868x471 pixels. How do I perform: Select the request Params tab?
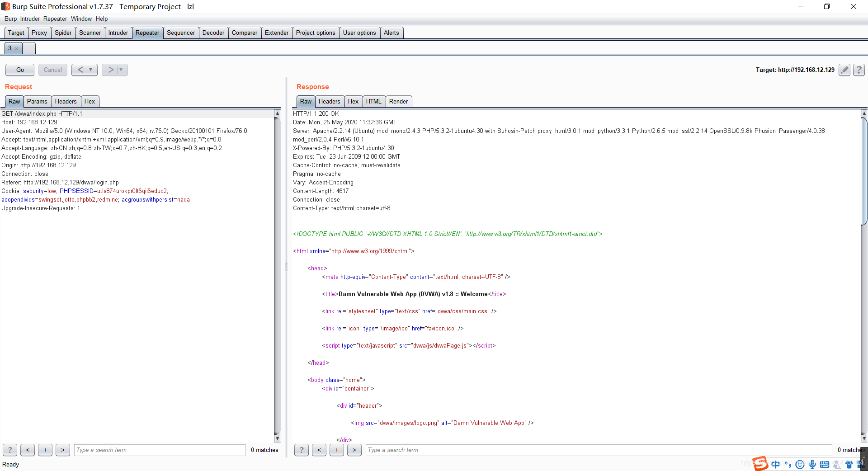coord(37,101)
